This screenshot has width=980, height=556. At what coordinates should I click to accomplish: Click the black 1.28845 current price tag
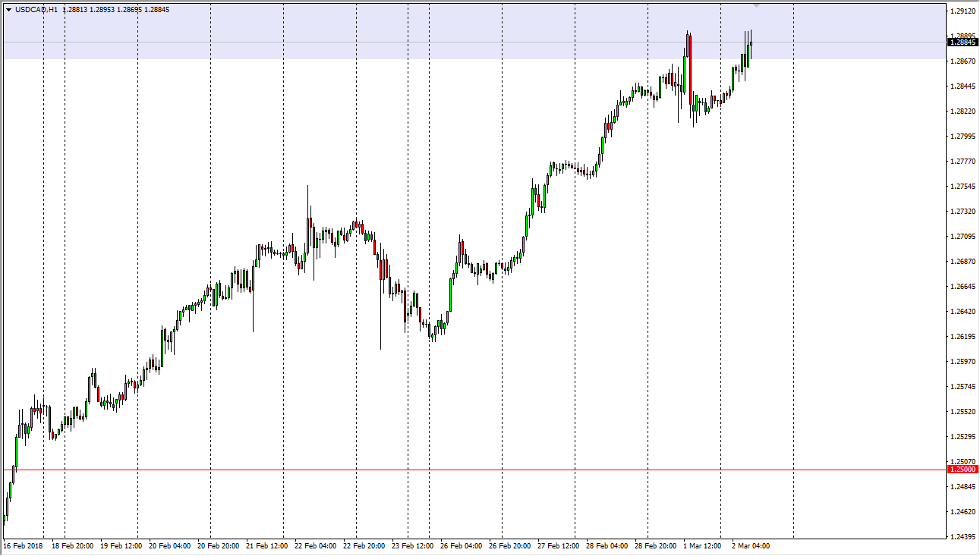[962, 42]
